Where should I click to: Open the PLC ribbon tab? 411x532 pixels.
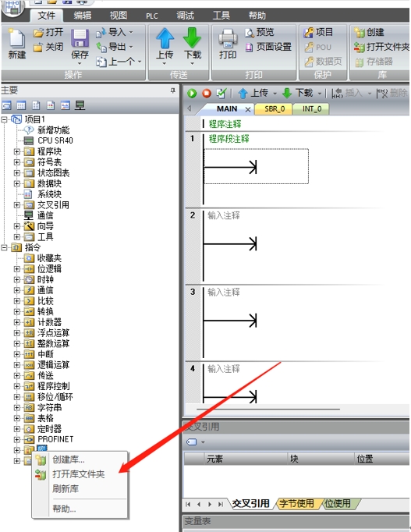152,16
